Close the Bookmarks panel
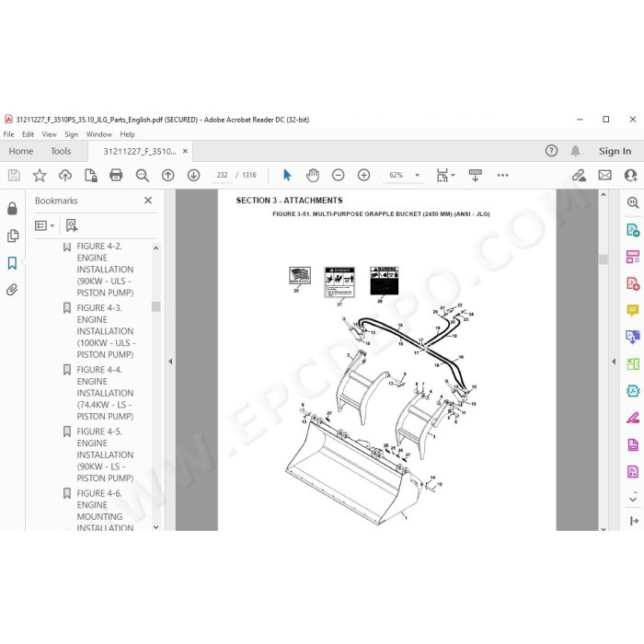Screen dimensions: 644x644 (x=148, y=201)
